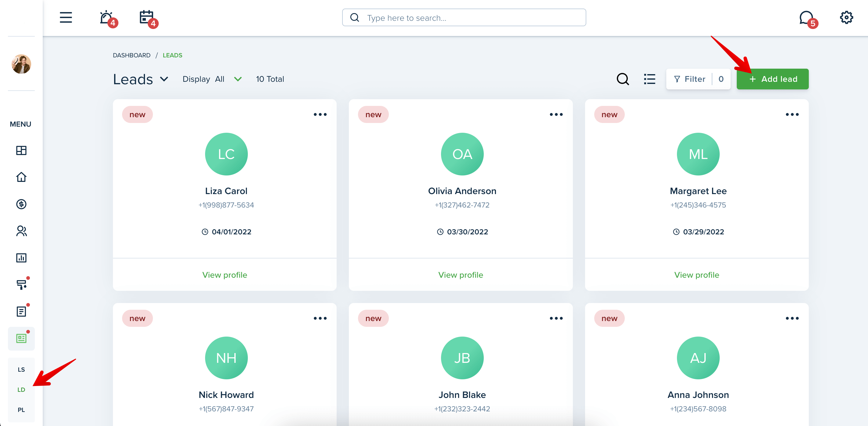Open more options for John Blake
The width and height of the screenshot is (868, 426).
click(x=556, y=319)
